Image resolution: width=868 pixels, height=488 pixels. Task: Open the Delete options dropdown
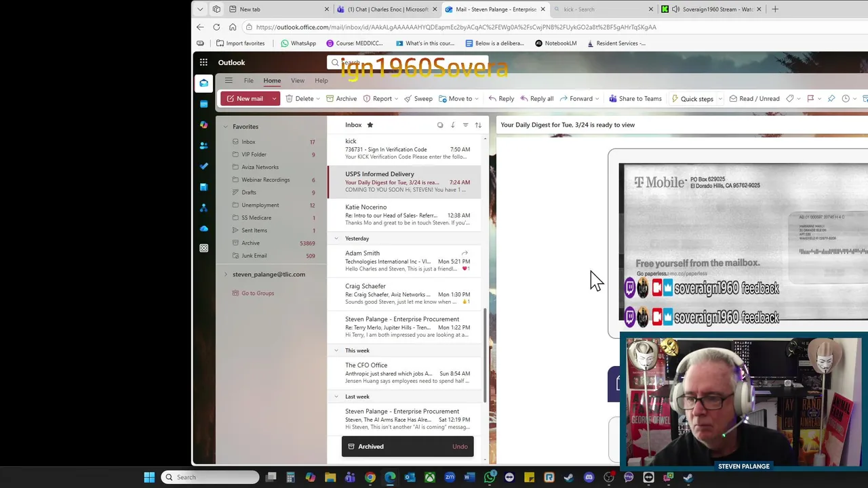[x=319, y=99]
